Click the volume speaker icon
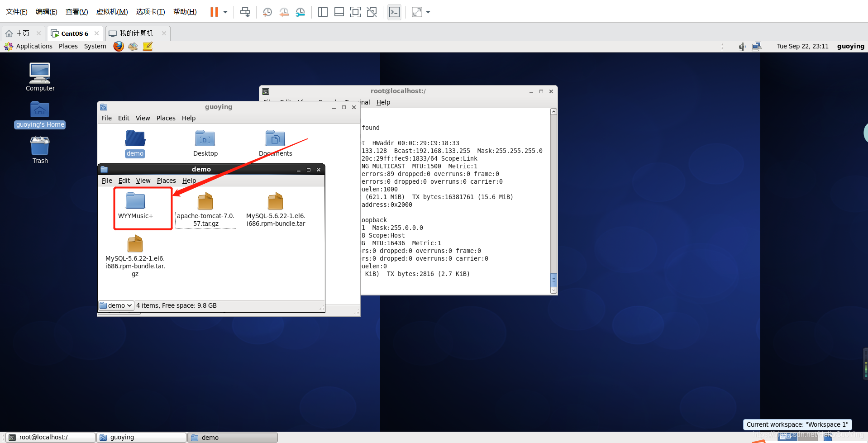Viewport: 868px width, 443px height. (x=742, y=46)
